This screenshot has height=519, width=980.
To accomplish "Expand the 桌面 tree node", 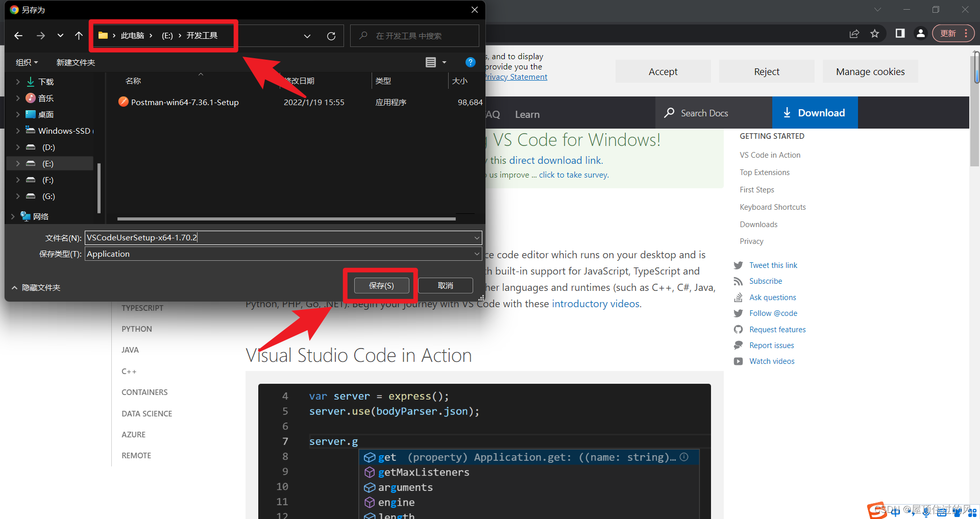I will [18, 114].
